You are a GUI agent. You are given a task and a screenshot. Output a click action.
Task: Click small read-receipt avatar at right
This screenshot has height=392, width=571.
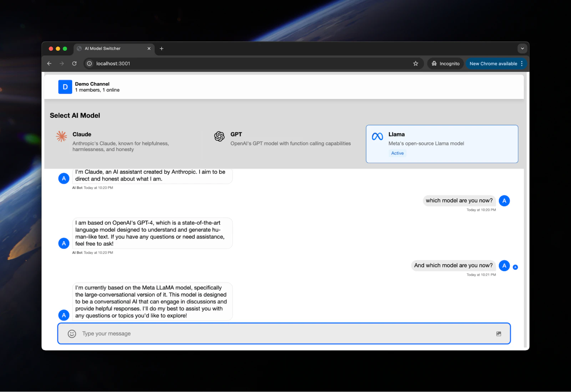(x=515, y=267)
